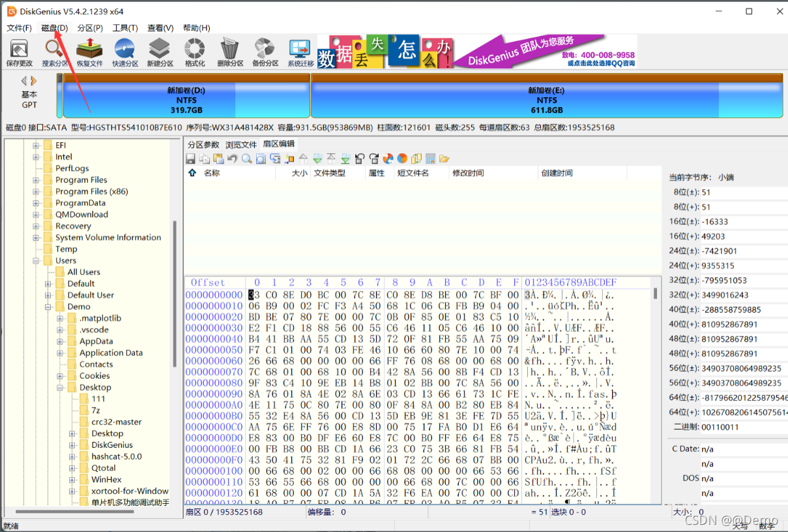Viewport: 788px width, 532px height.
Task: Click the magnifier search icon in the sector editor toolbar
Action: [246, 158]
